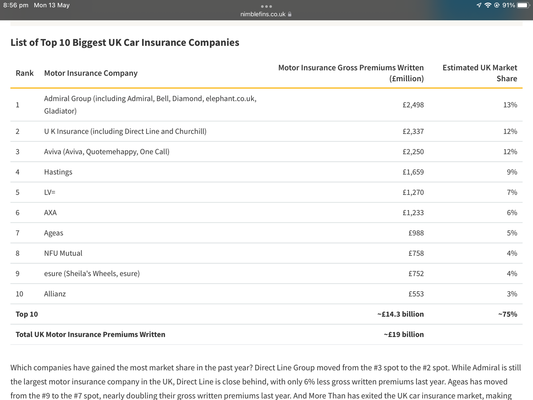Select the Top 10 summary row label
This screenshot has height=400, width=533.
point(27,314)
